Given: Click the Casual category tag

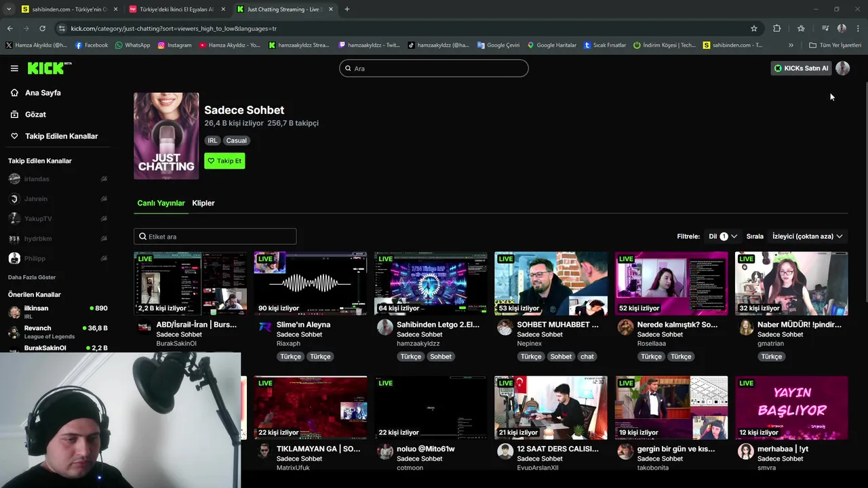Looking at the screenshot, I should [237, 140].
